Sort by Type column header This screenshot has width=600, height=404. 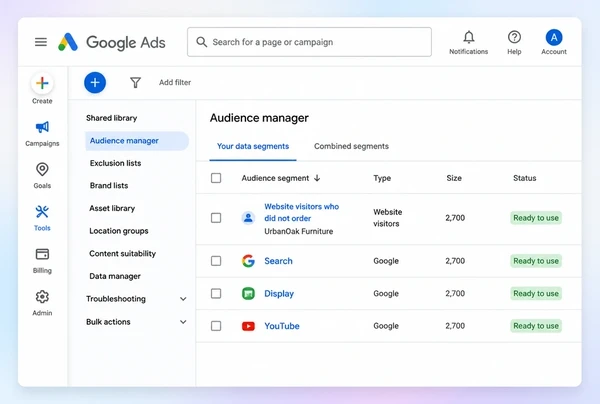[382, 178]
